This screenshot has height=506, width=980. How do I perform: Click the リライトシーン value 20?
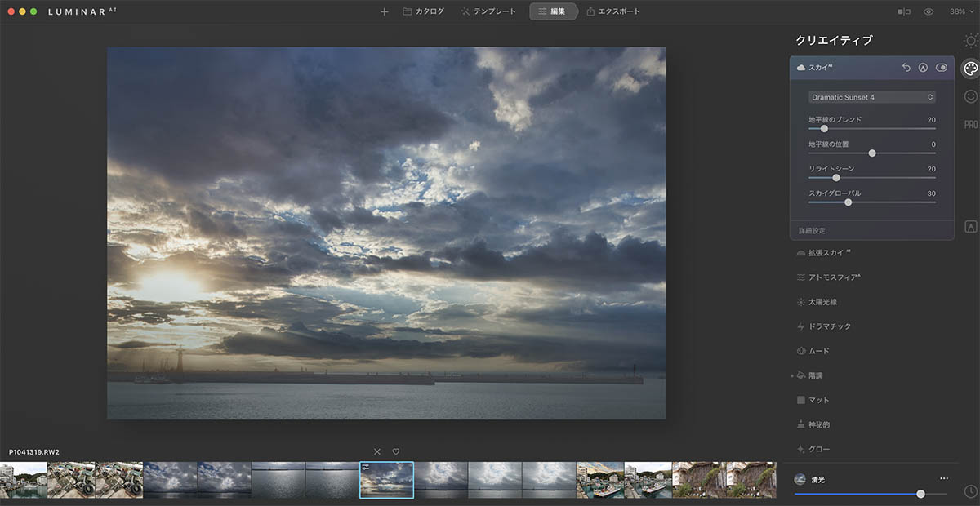[931, 168]
